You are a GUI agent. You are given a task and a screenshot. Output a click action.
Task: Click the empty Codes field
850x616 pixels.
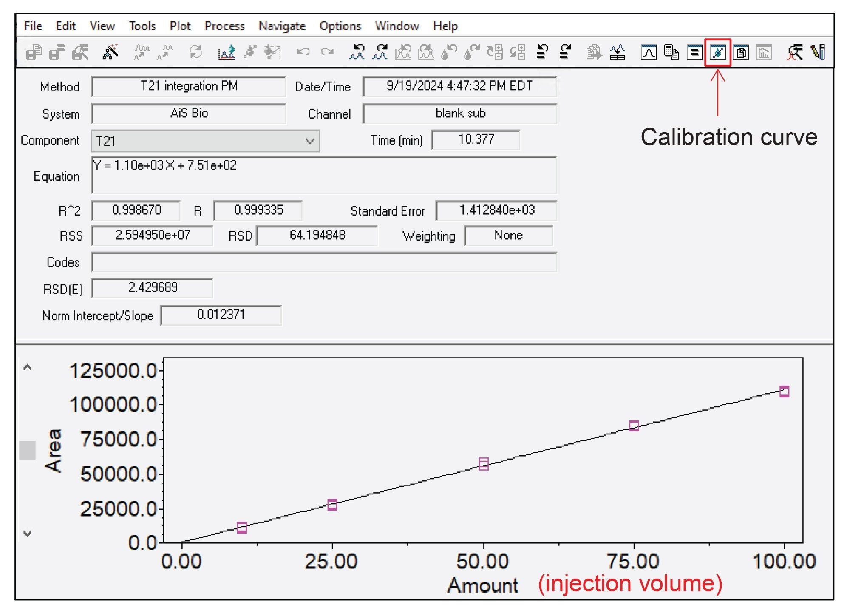(x=324, y=262)
